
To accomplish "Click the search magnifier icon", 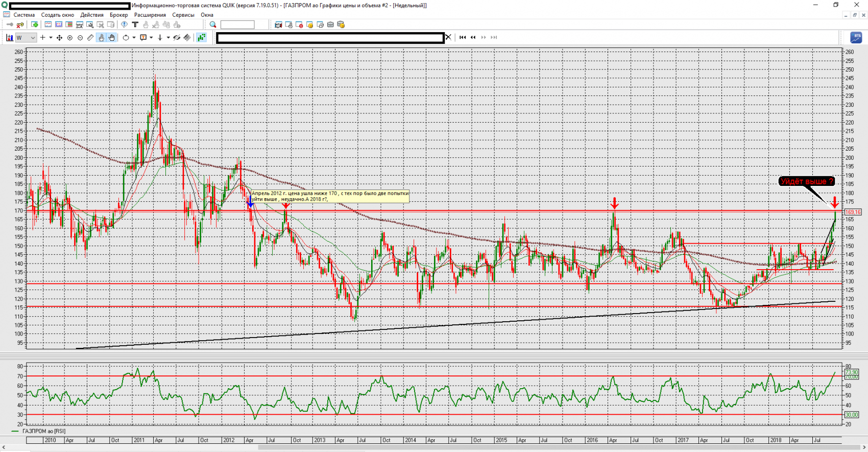I will (213, 25).
